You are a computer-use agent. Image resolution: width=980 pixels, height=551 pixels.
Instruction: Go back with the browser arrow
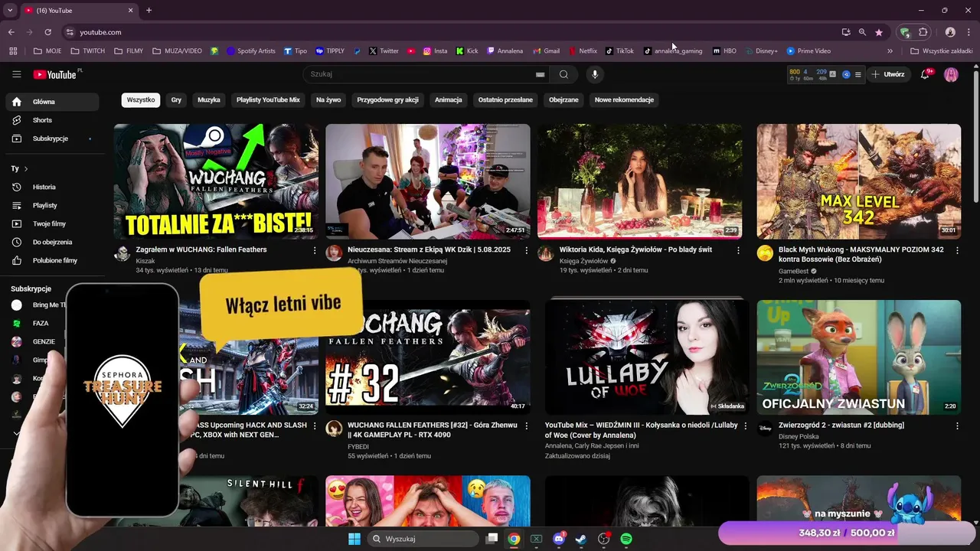11,32
